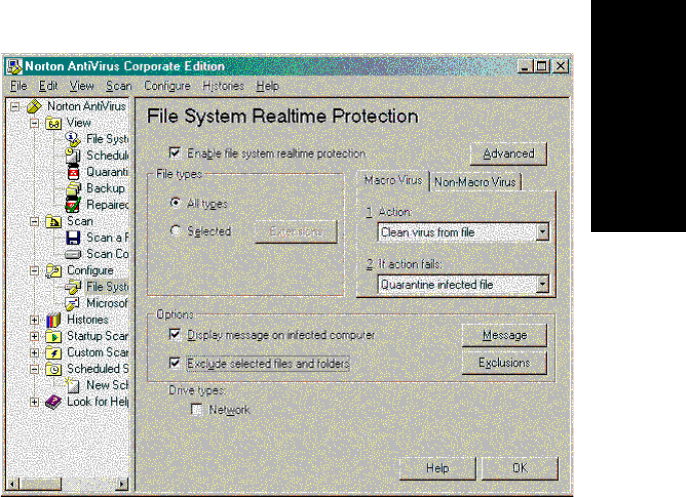Open the Configure menu

168,86
